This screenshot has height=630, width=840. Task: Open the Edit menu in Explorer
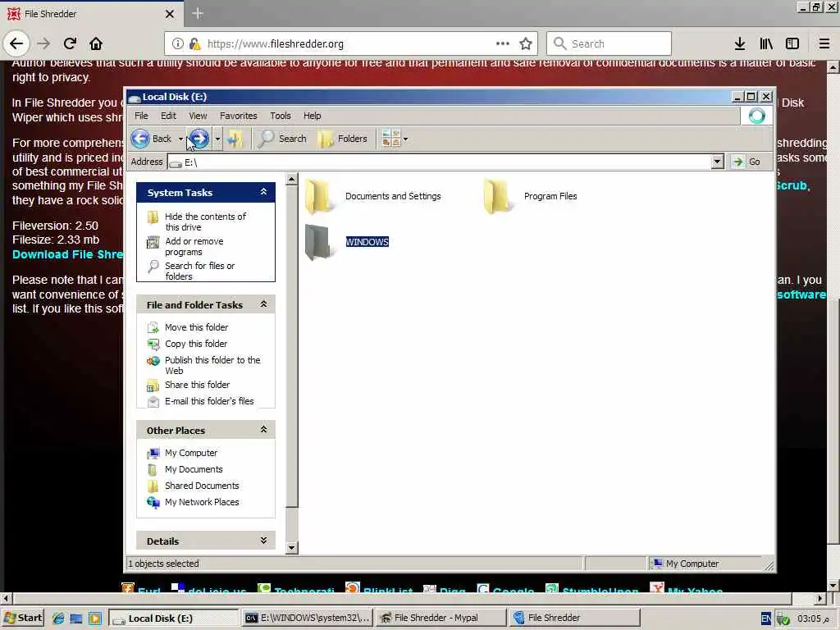[168, 116]
